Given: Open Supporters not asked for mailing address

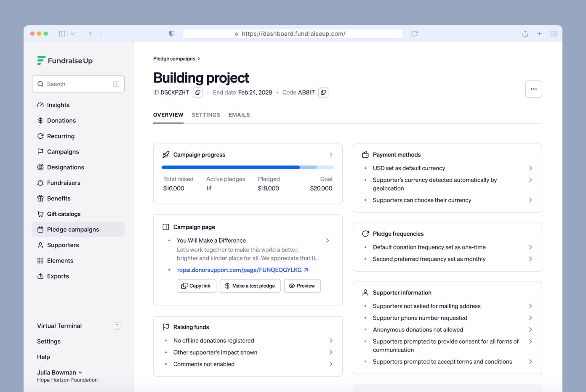Looking at the screenshot, I should (x=447, y=306).
